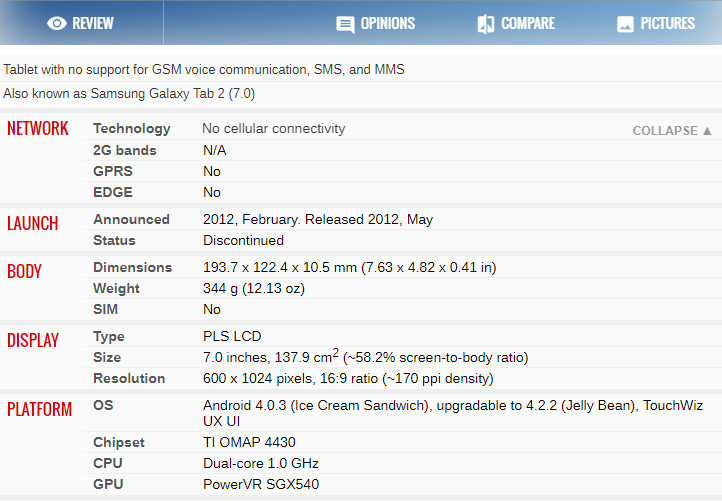Click the 'N/A' 2G bands value
The image size is (722, 501).
(x=215, y=150)
